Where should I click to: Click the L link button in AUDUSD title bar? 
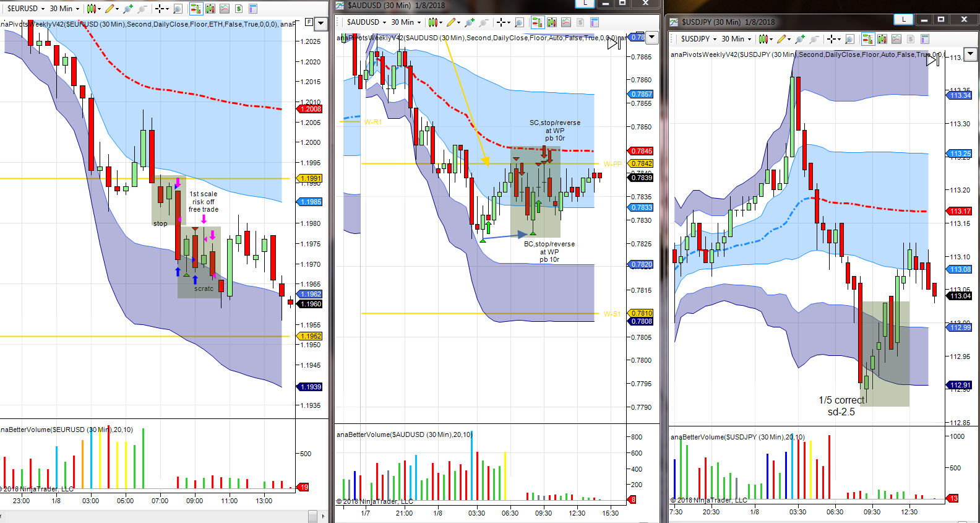point(585,3)
